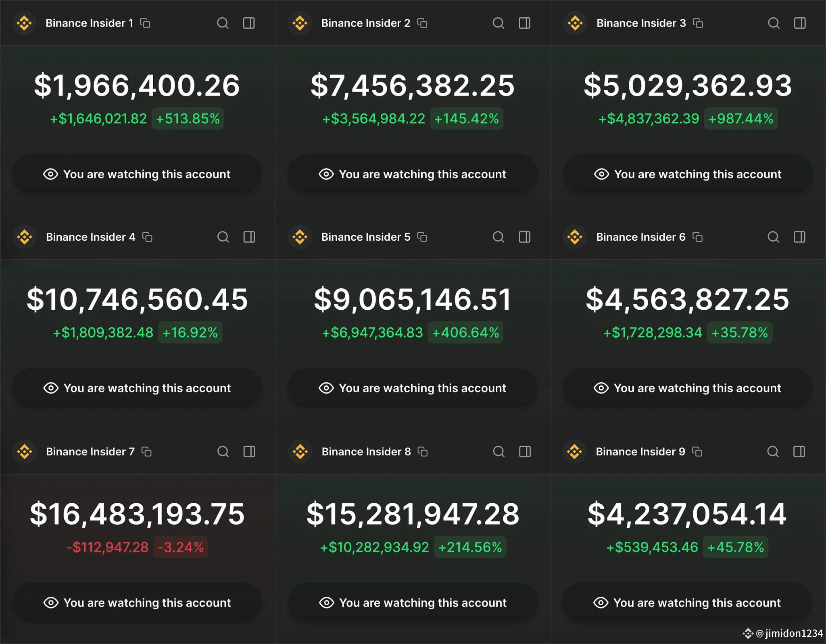
Task: Copy the Binance Insider 6 address
Action: pyautogui.click(x=697, y=237)
